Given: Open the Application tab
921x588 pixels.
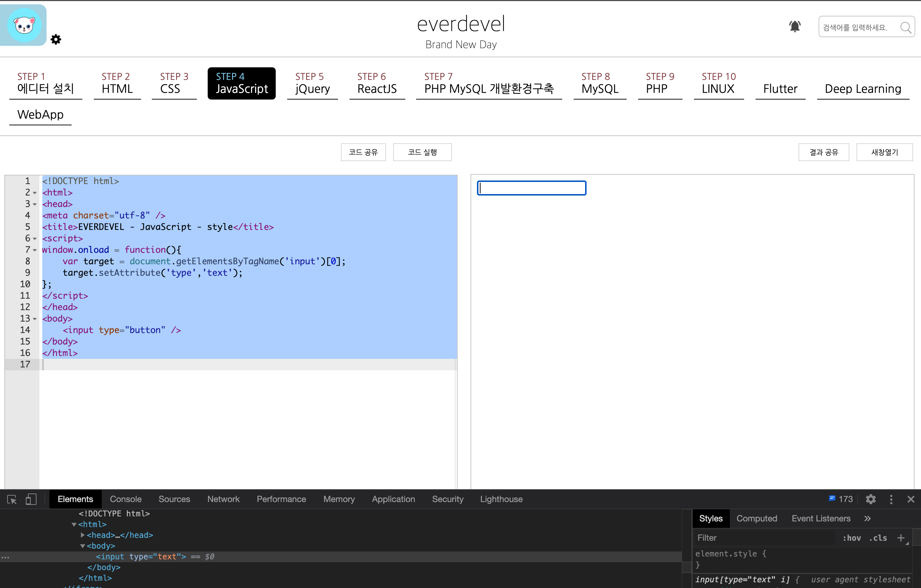Looking at the screenshot, I should (x=393, y=499).
